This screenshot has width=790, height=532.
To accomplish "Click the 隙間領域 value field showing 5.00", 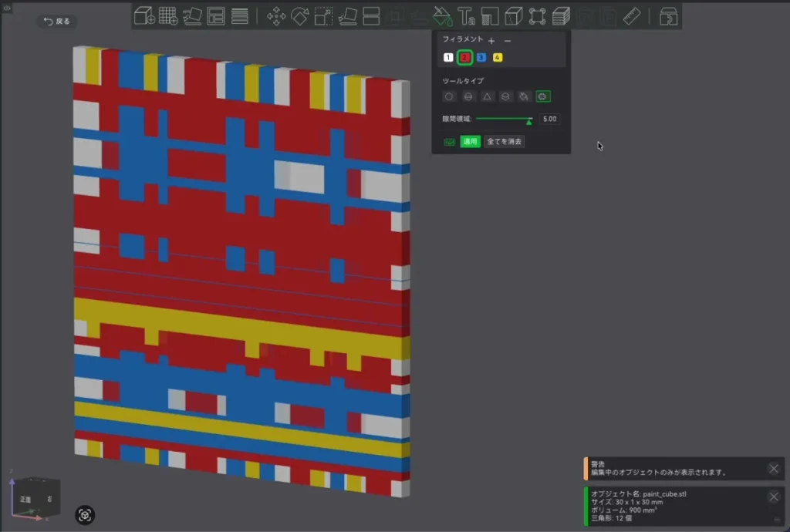I will pyautogui.click(x=549, y=119).
